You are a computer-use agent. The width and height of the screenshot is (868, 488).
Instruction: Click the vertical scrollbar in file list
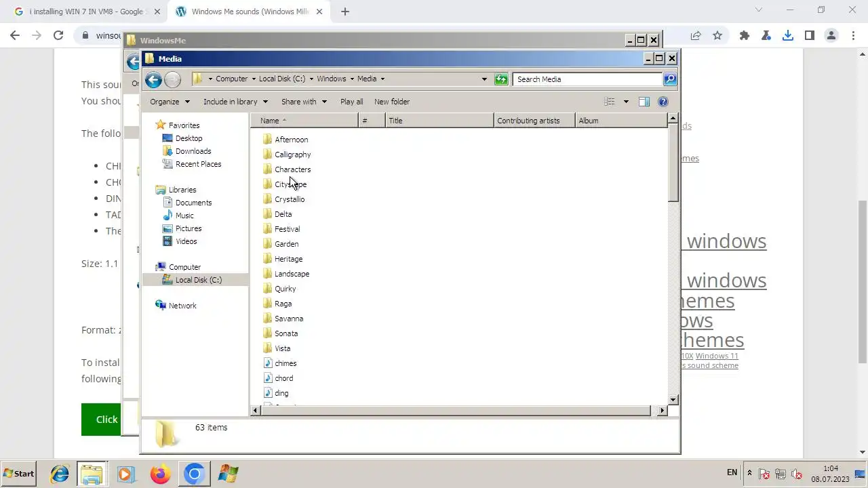click(x=673, y=163)
